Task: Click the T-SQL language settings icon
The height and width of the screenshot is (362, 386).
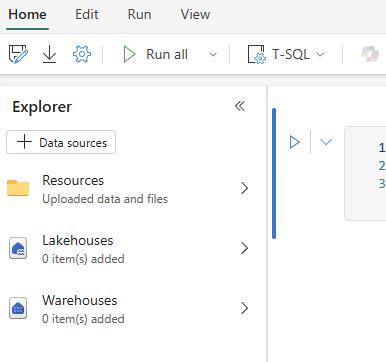Action: tap(256, 54)
